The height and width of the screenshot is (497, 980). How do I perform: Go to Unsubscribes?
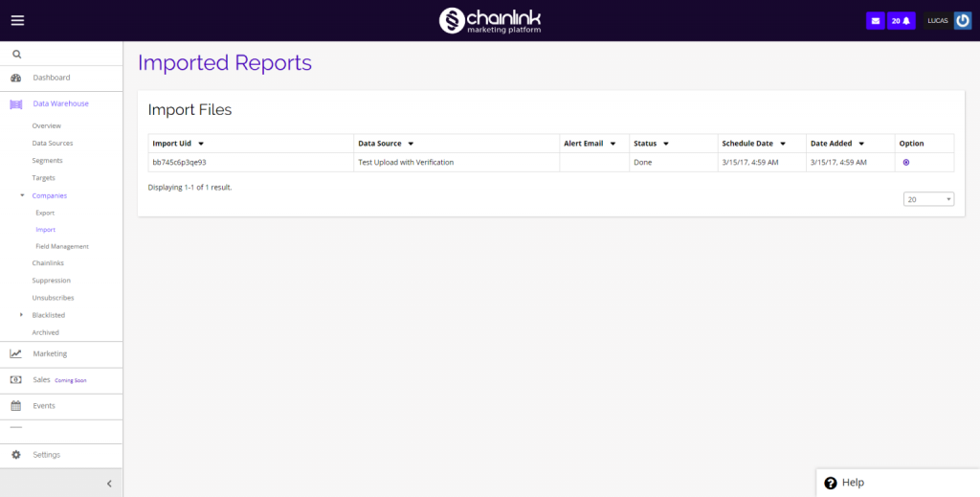54,298
